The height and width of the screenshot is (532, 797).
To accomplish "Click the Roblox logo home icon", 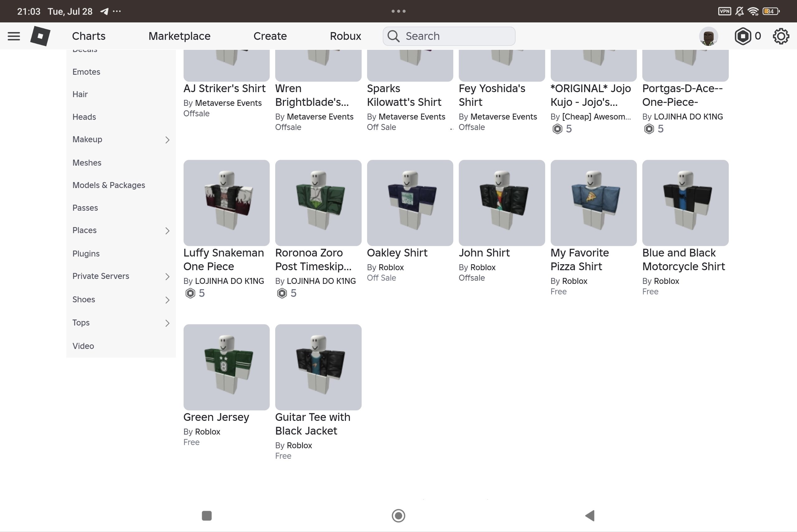I will (x=40, y=36).
